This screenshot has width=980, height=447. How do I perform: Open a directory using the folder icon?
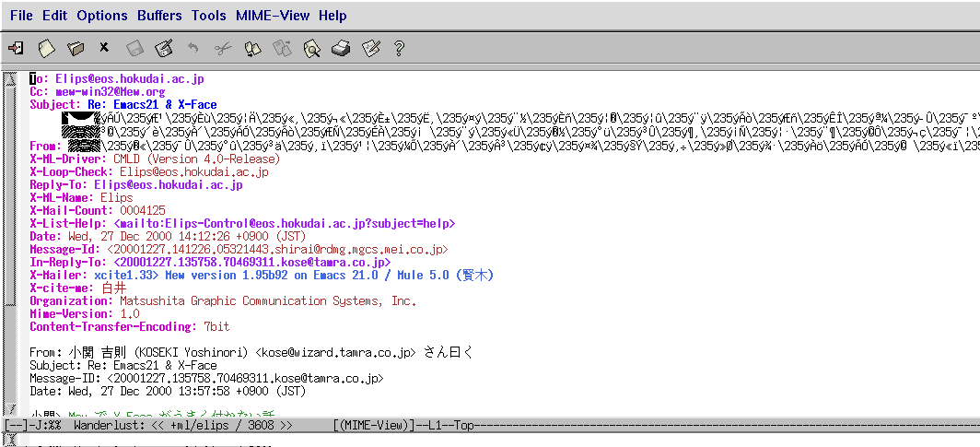coord(76,47)
